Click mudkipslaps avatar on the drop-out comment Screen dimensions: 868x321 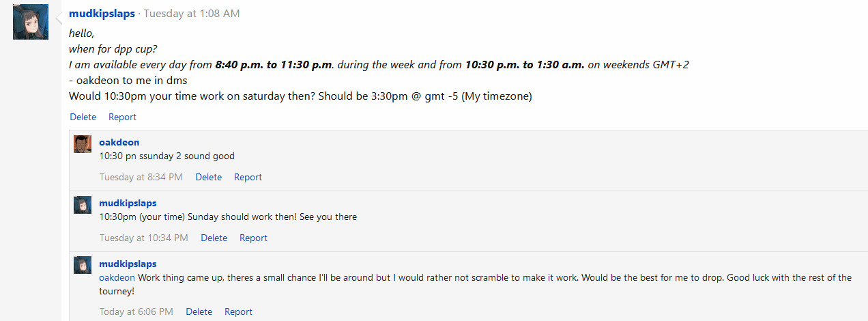(83, 265)
